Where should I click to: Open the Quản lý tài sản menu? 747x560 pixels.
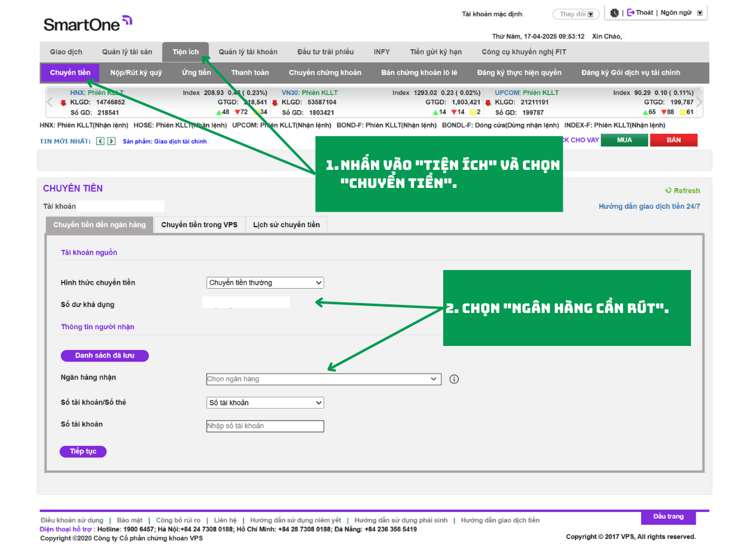point(127,52)
